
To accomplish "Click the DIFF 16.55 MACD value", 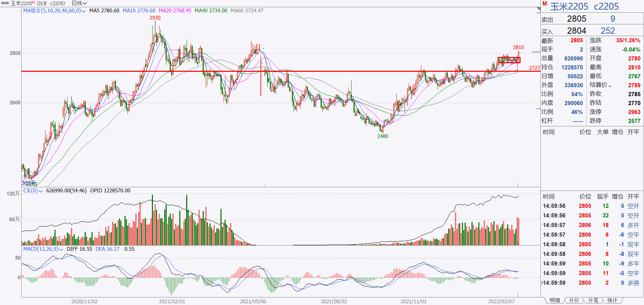I will coord(80,249).
